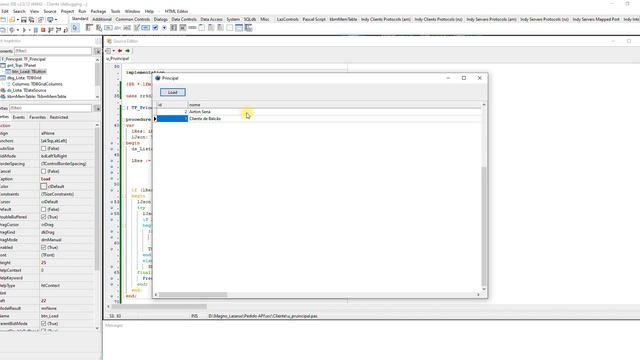This screenshot has height=360, width=640.
Task: Click the Color property clDefault swatch
Action: [44, 187]
